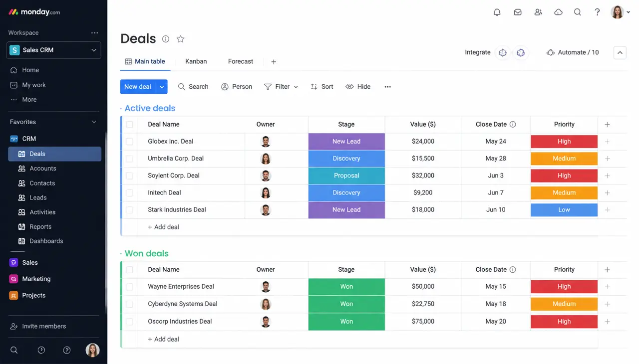Image resolution: width=639 pixels, height=364 pixels.
Task: Add a column in Won deals header
Action: (608, 270)
